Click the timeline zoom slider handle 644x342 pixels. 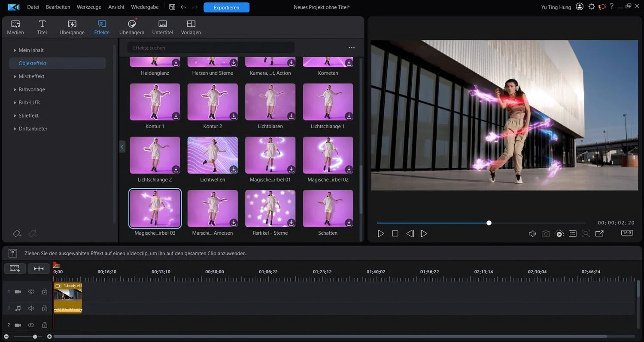[x=35, y=337]
